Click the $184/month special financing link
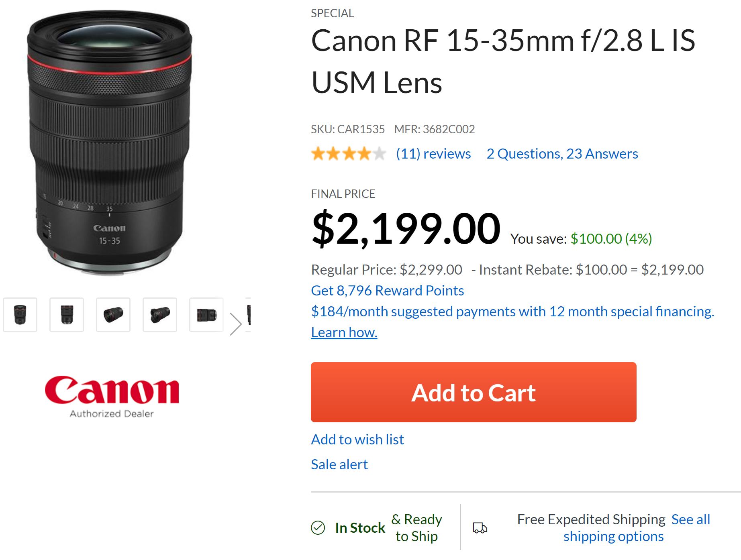Viewport: 741px width, 560px height. [x=512, y=312]
